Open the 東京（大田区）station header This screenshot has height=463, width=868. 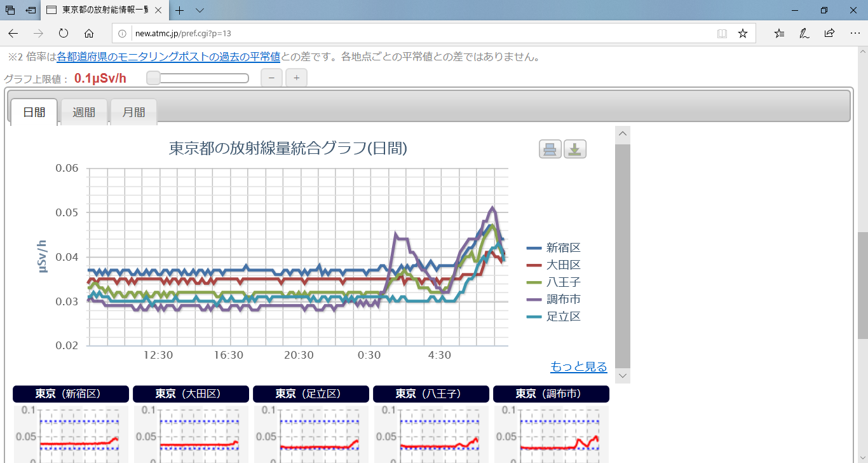coord(191,394)
